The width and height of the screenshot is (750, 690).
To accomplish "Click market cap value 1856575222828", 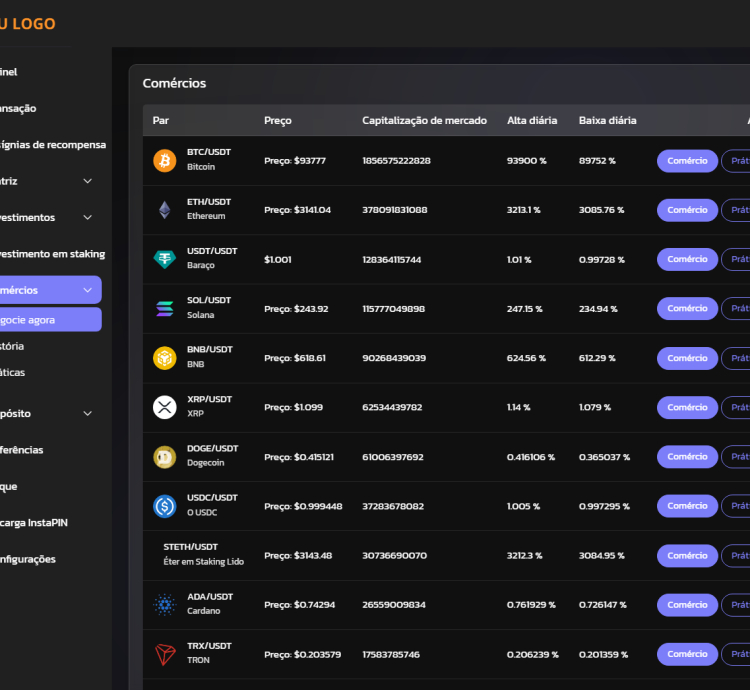I will (396, 161).
